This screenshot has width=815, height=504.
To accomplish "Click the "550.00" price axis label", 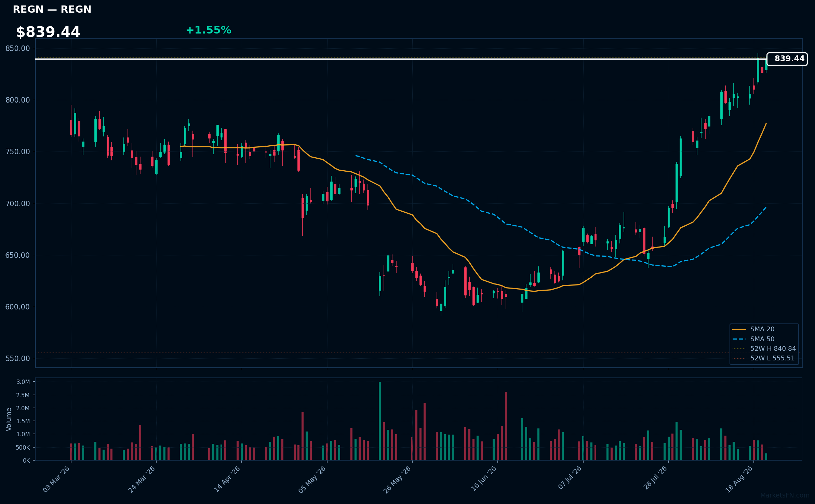I will point(18,359).
